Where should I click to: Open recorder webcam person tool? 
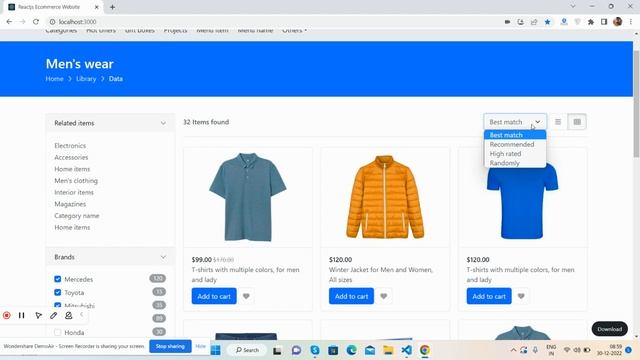(69, 316)
